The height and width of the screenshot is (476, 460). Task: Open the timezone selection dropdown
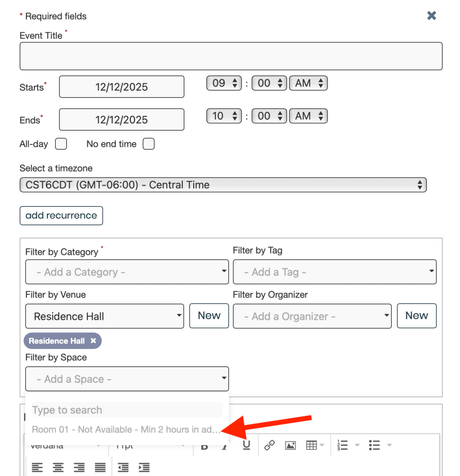pyautogui.click(x=223, y=185)
